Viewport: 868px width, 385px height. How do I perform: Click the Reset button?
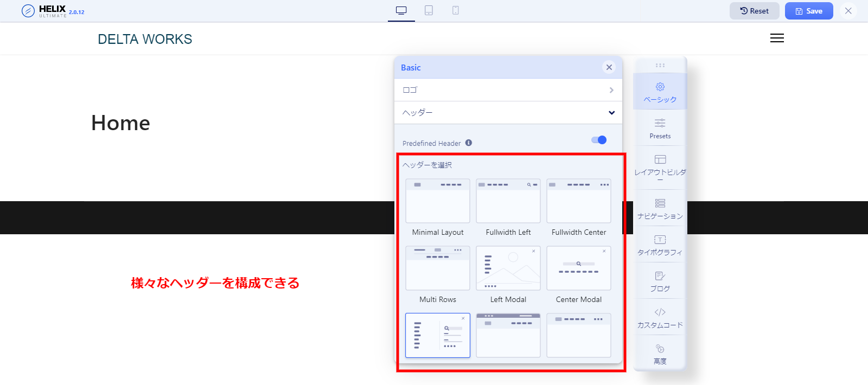pos(754,11)
